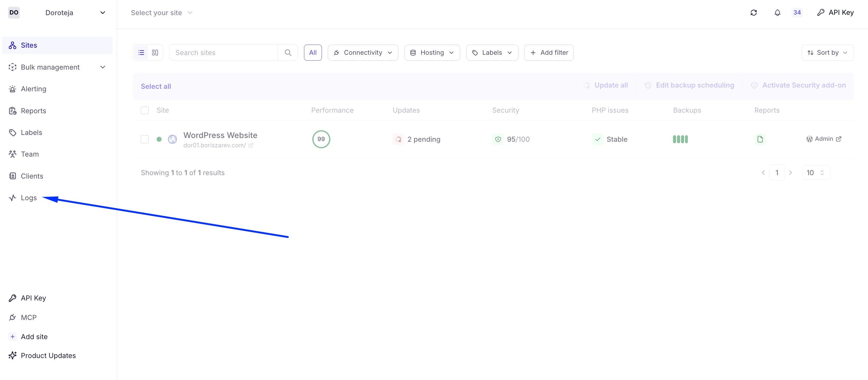868x380 pixels.
Task: Open the Sort by dropdown
Action: (x=827, y=53)
